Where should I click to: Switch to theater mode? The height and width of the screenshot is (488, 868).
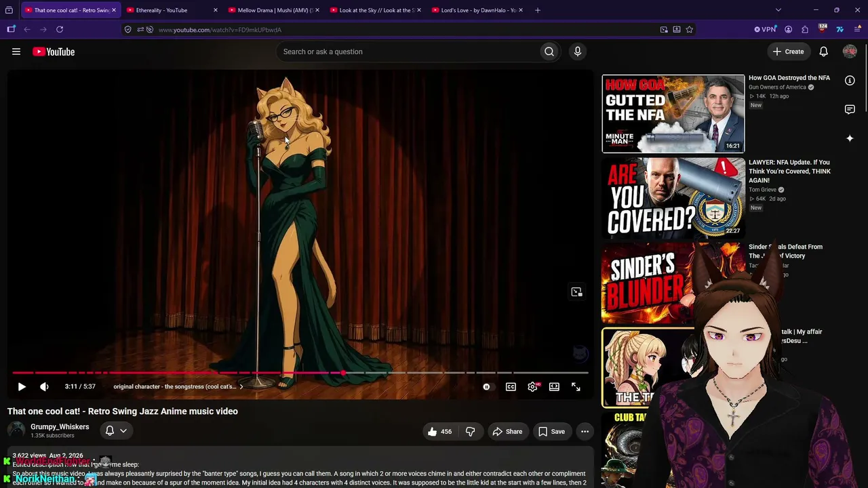pos(554,386)
